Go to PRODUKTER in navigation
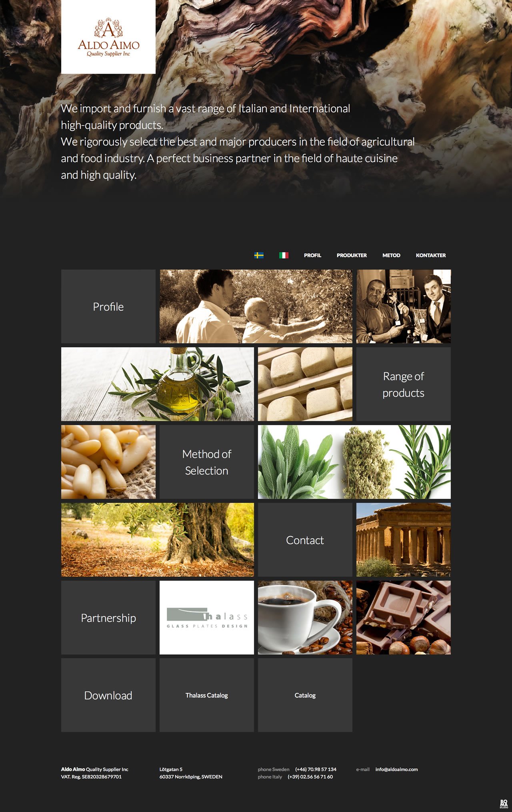Image resolution: width=512 pixels, height=812 pixels. tap(352, 255)
